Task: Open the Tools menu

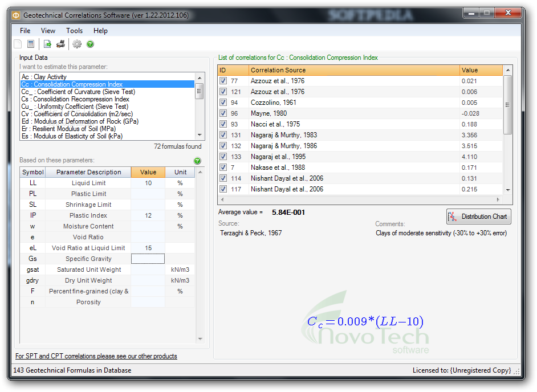Action: point(74,31)
